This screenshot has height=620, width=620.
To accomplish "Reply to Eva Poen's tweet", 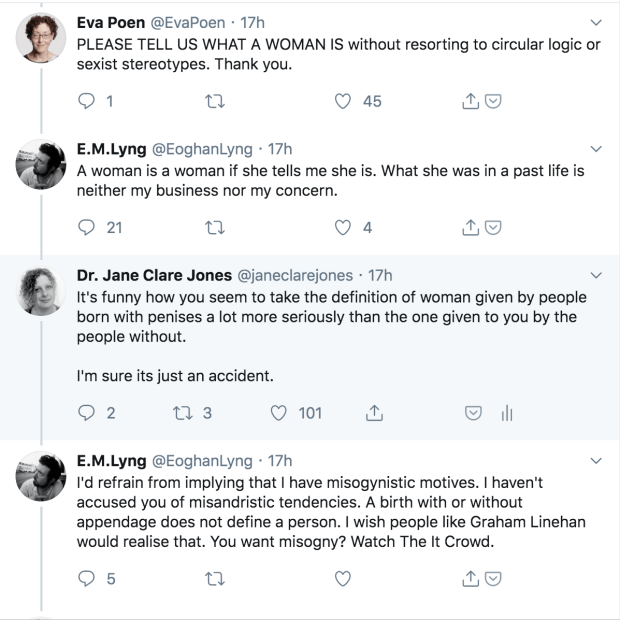I will click(85, 101).
